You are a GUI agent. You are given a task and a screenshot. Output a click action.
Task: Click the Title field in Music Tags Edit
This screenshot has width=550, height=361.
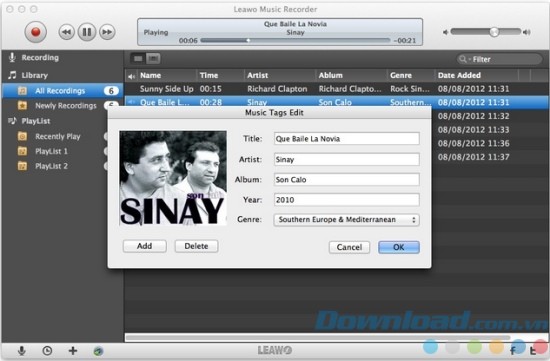(347, 139)
